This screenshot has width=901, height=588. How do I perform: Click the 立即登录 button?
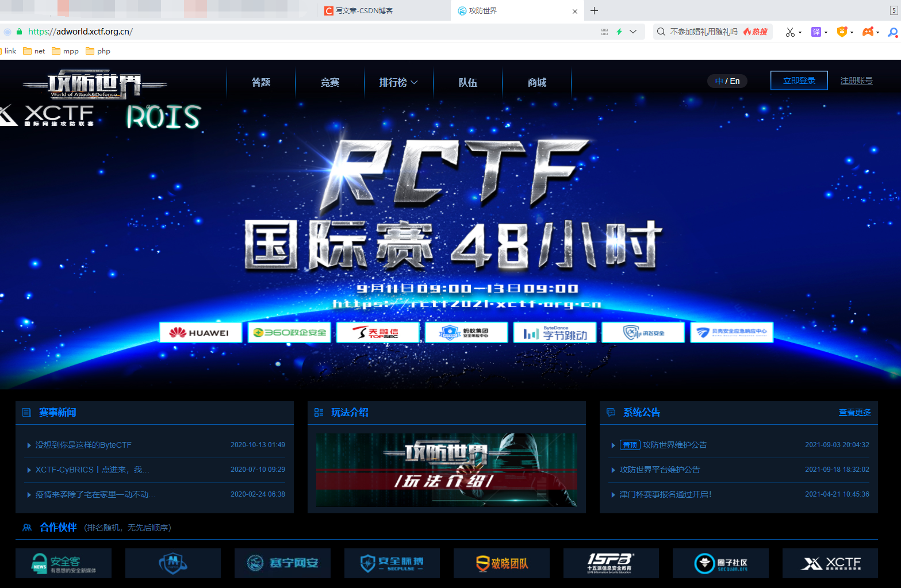[799, 80]
